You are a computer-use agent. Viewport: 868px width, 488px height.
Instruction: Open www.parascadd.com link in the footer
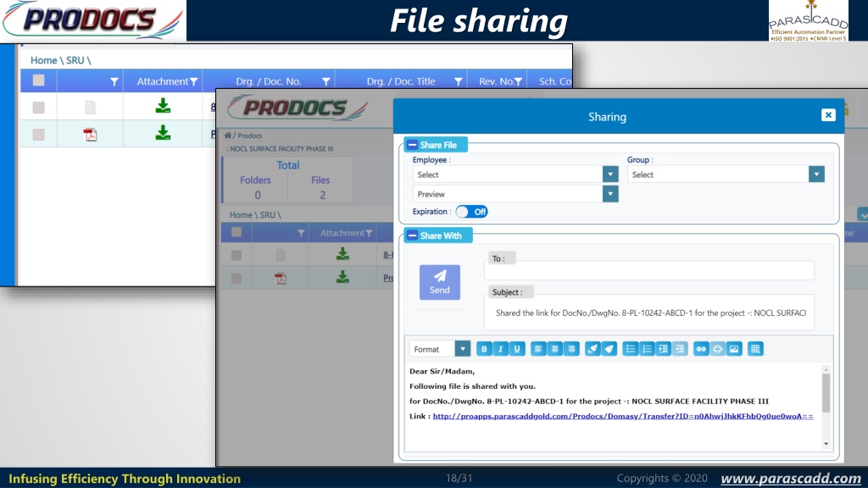click(x=791, y=478)
